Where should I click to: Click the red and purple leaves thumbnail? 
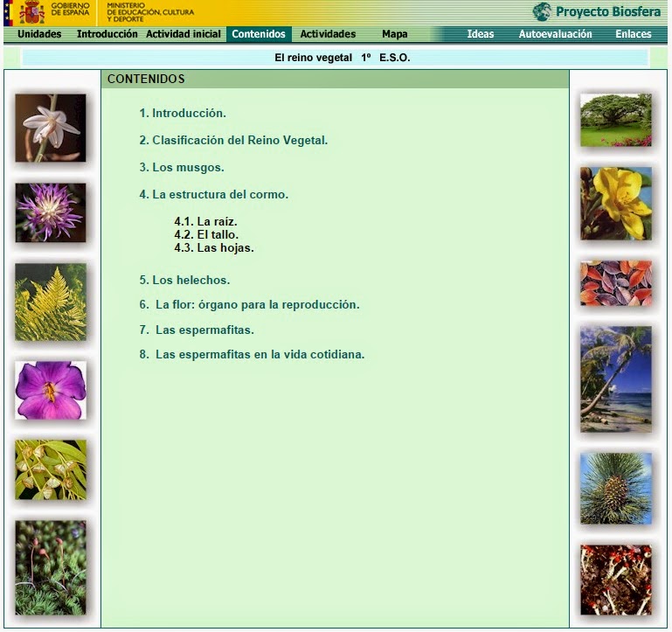[x=616, y=283]
